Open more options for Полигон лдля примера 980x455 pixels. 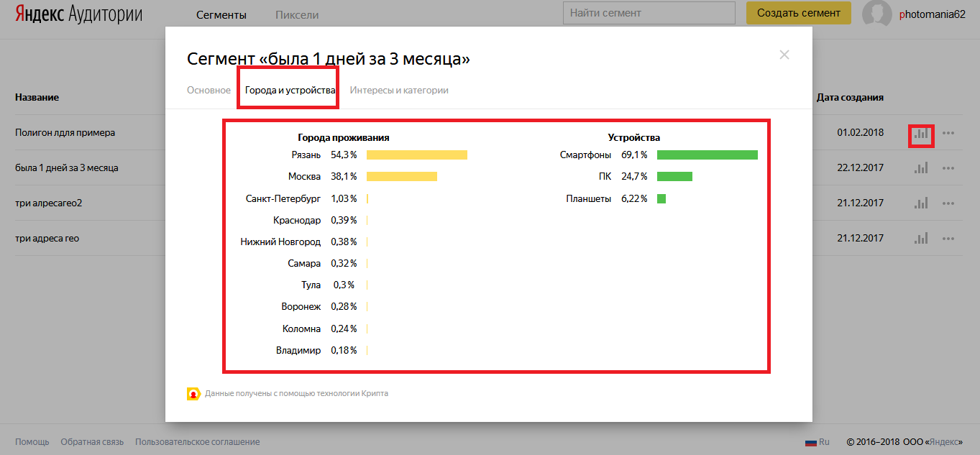(x=948, y=133)
